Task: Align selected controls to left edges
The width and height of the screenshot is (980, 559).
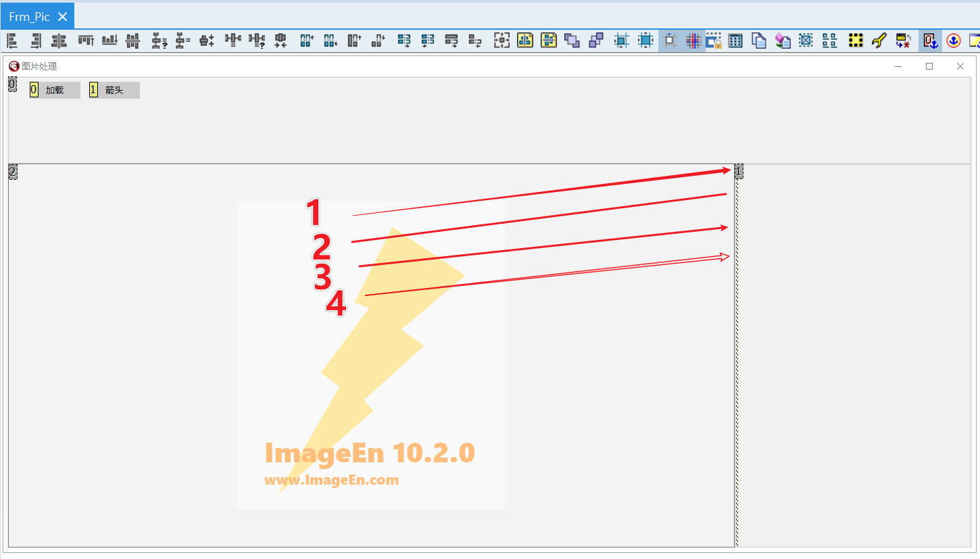Action: tap(12, 41)
